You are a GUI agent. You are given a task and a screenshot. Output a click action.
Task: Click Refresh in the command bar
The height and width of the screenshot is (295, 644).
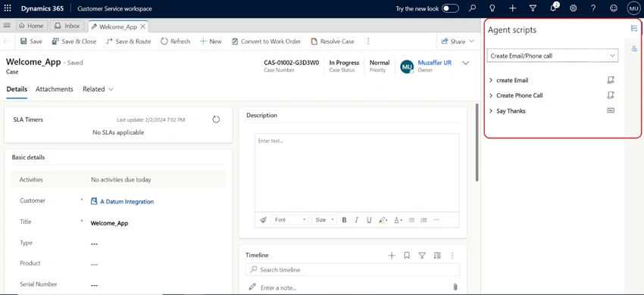click(x=175, y=42)
